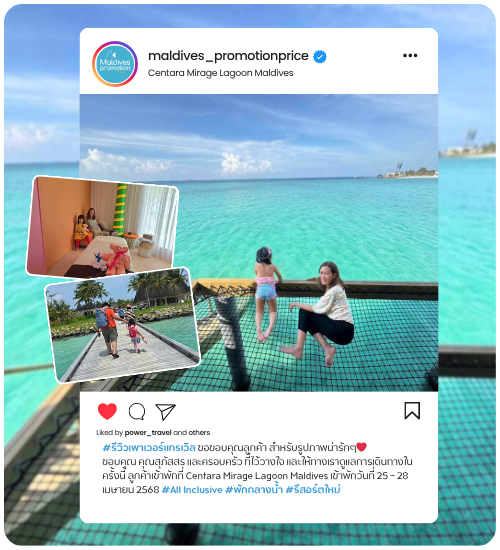500x550 pixels.
Task: Open the Maldives promotion profile picture
Action: pos(115,64)
